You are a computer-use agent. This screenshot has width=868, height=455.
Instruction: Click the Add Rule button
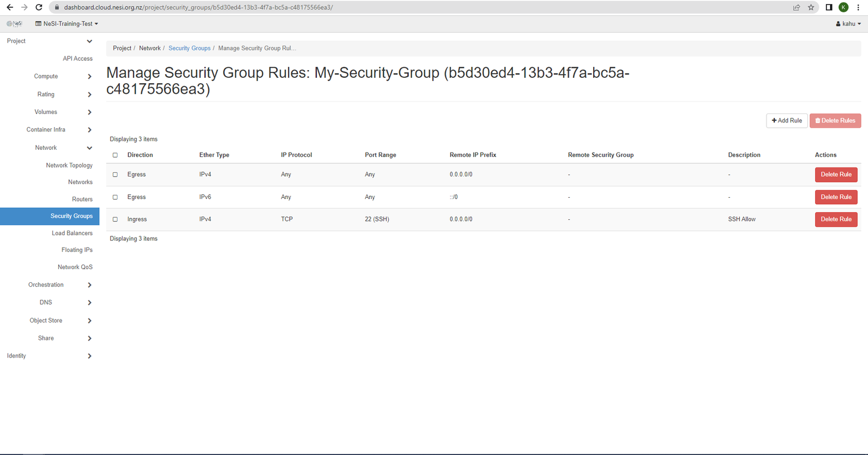tap(786, 121)
